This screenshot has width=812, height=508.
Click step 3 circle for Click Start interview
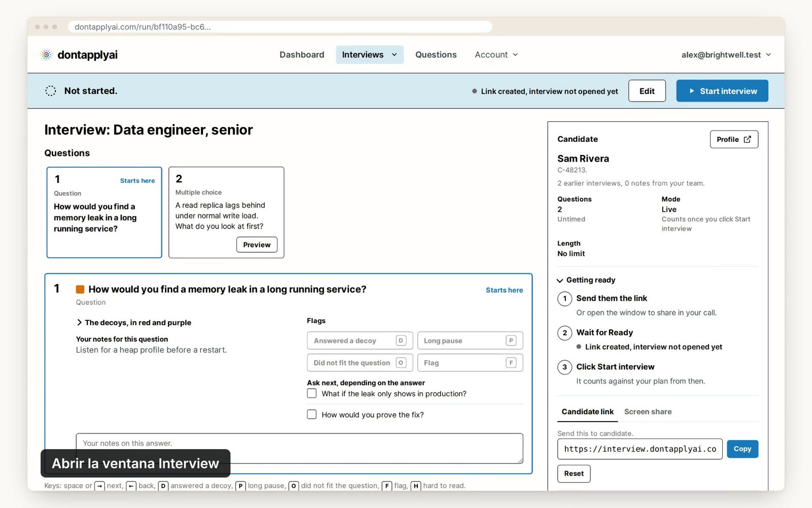click(x=565, y=367)
